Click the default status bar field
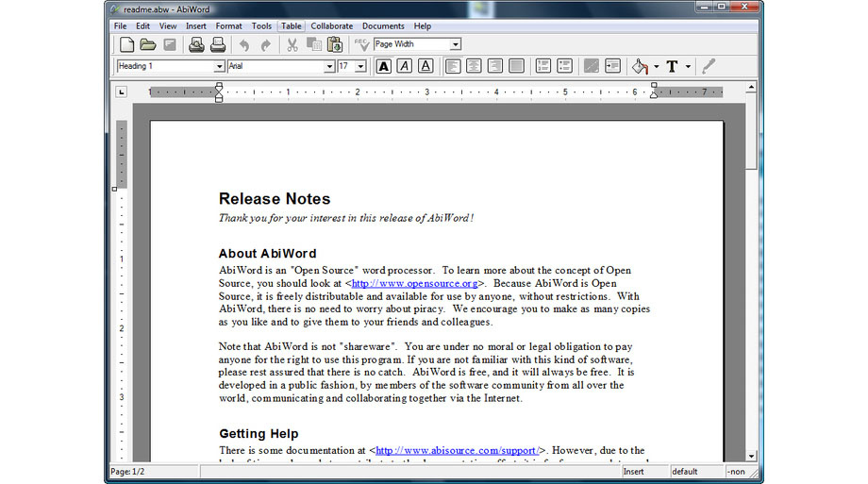This screenshot has height=484, width=868. coord(685,472)
